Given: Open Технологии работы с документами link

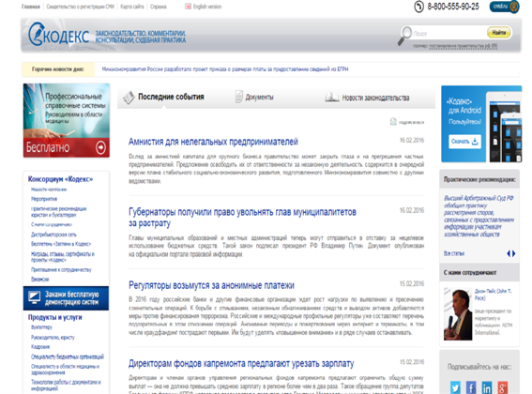Looking at the screenshot, I should click(x=67, y=386).
